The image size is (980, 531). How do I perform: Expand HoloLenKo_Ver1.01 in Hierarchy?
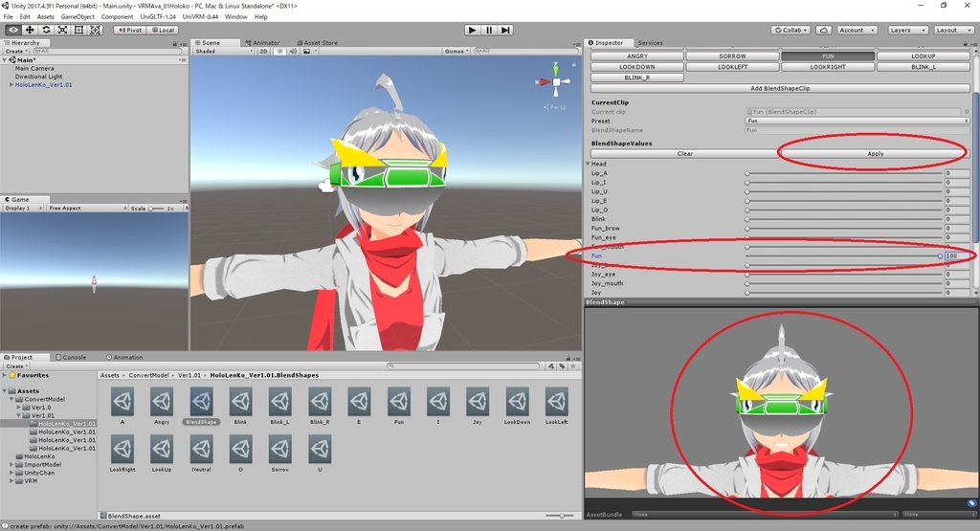11,84
